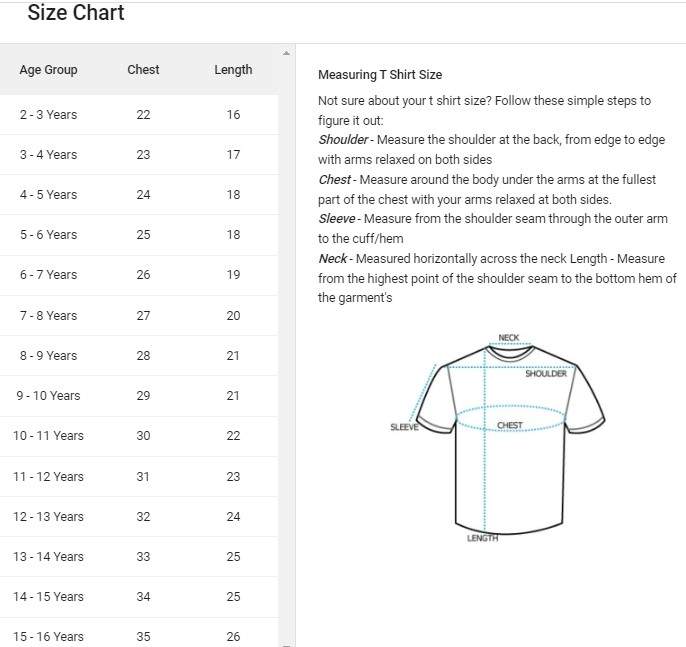The height and width of the screenshot is (647, 686).
Task: Click the scroll up arrow in table
Action: click(286, 53)
